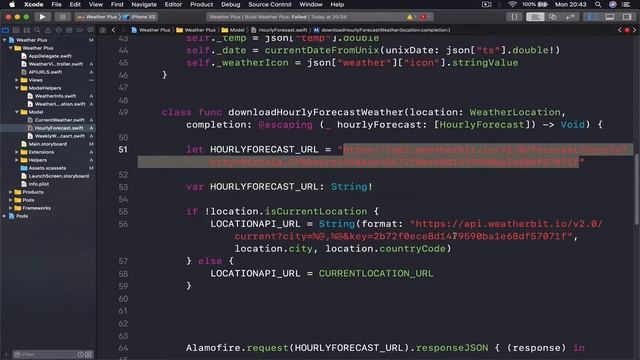Screen dimensions: 640x360
Task: Click the editor vertical scrollbar
Action: (637, 190)
